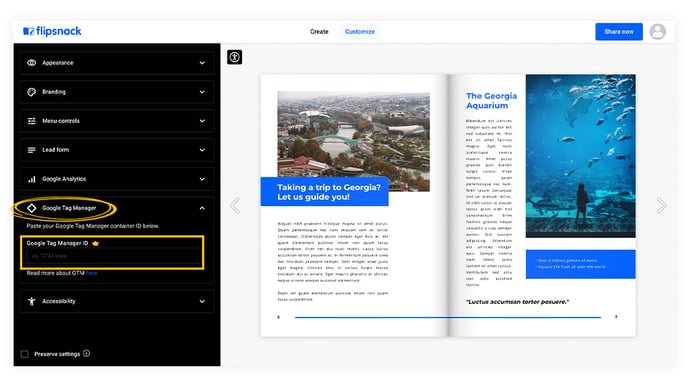Viewport: 688px width, 387px height.
Task: Click the Branding palette icon
Action: 32,92
